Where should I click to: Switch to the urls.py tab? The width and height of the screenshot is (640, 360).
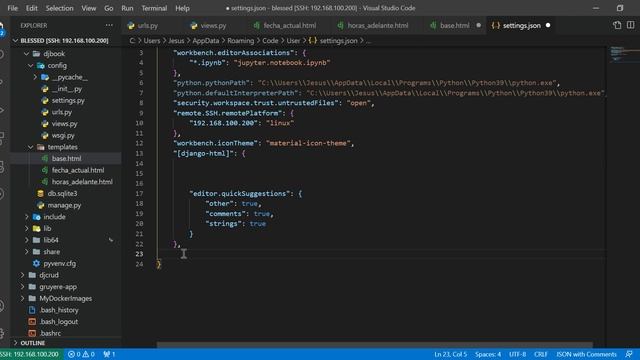click(148, 25)
